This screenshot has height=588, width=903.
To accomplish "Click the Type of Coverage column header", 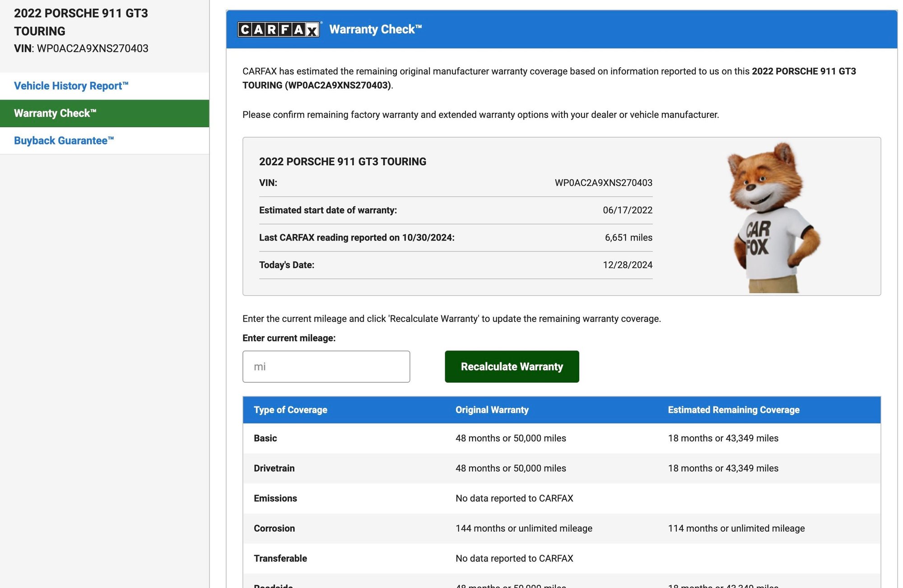I will 290,410.
